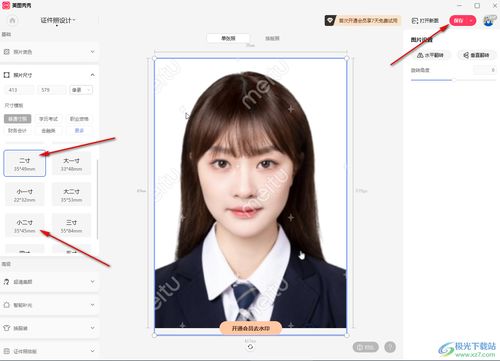Select the 小二寸 35*45mm size preset
Viewport: 500px width, 361px height.
coord(25,226)
